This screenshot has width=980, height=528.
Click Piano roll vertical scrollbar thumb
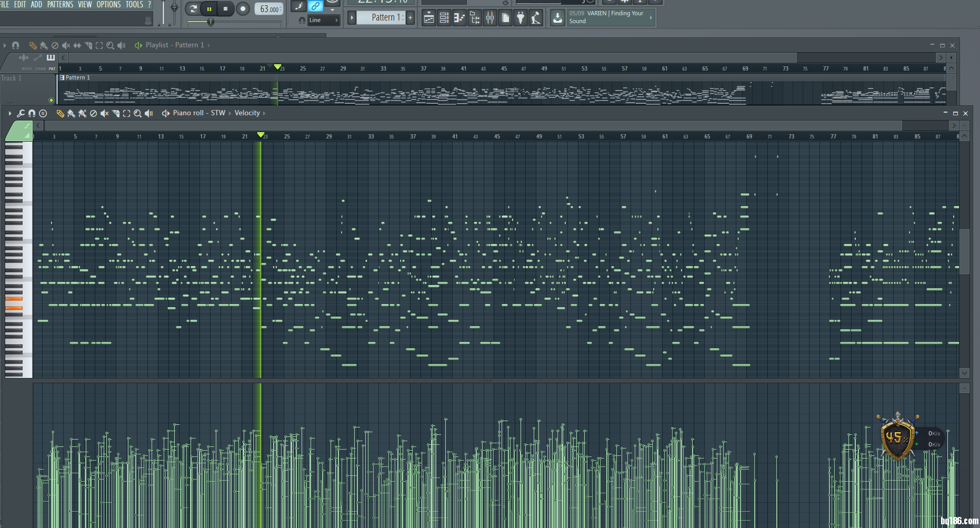[x=964, y=252]
